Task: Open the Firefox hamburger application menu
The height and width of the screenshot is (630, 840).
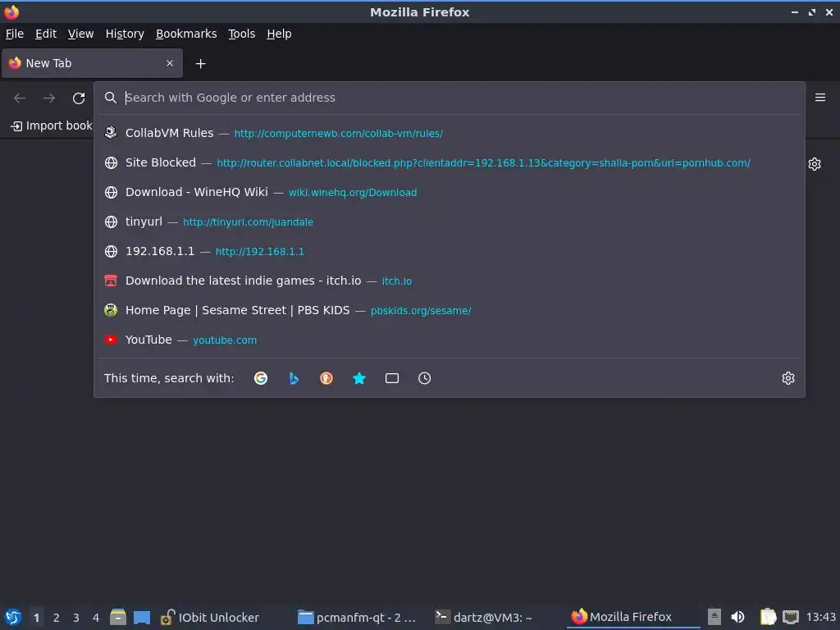Action: [819, 98]
